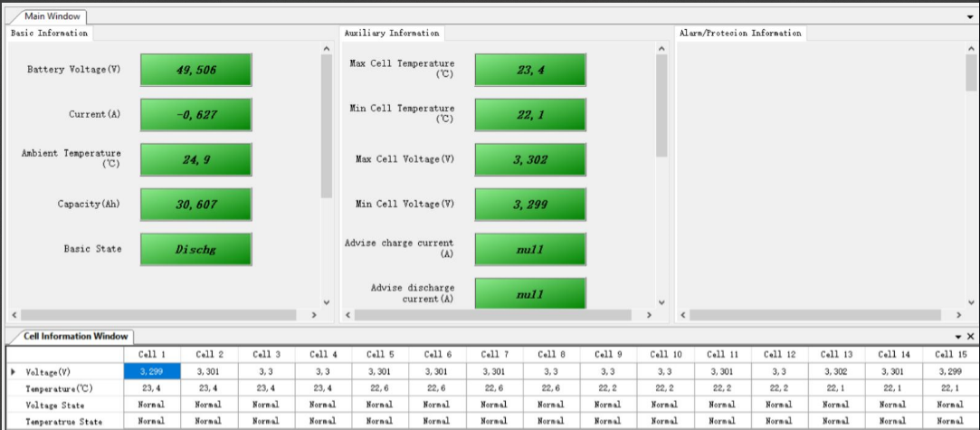Switch to the Main Window tab
This screenshot has height=430, width=980.
pyautogui.click(x=52, y=16)
